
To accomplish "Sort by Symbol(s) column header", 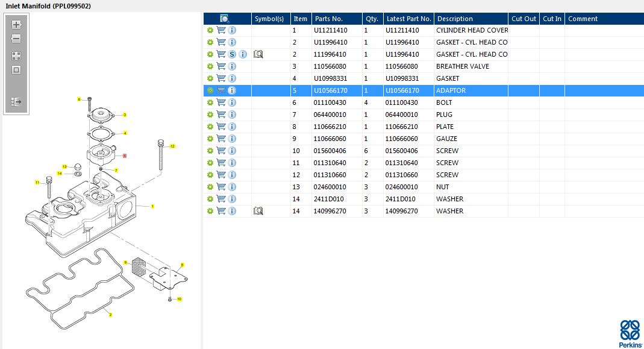I will (270, 19).
